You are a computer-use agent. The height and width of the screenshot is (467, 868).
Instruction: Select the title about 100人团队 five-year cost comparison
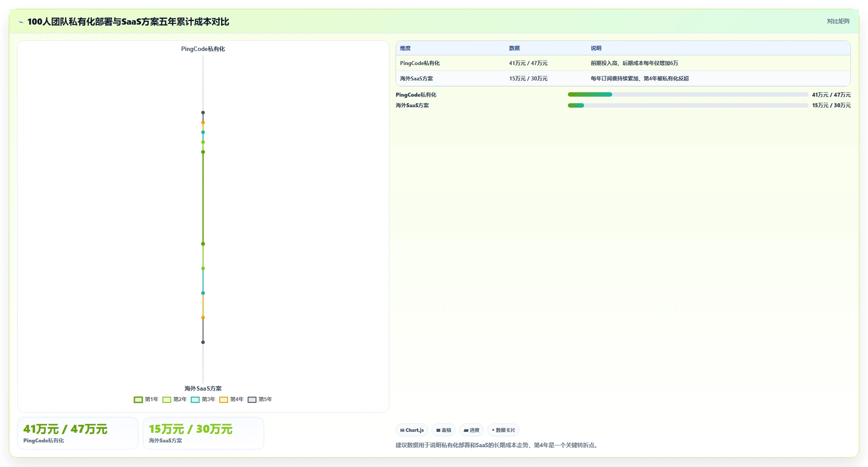point(128,22)
